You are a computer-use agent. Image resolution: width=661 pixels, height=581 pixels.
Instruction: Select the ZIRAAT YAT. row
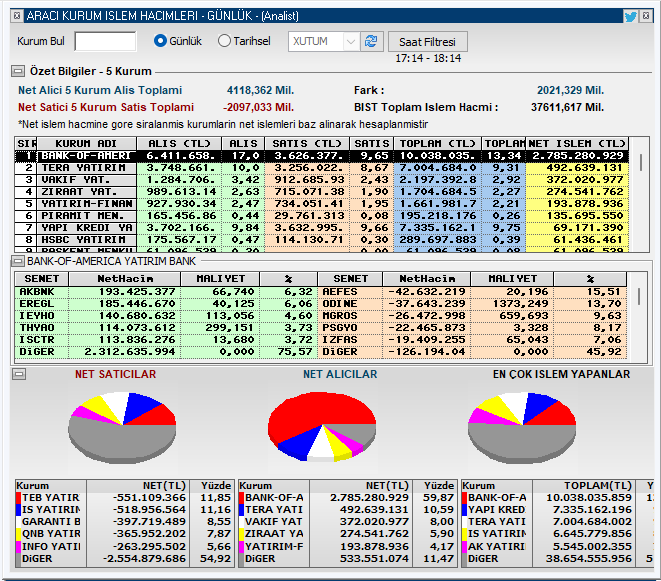[x=322, y=192]
